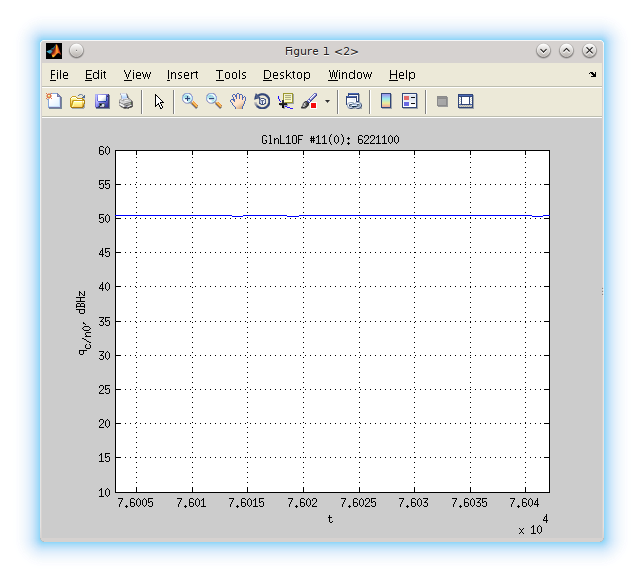
Task: Enable the Rotate 3D tool
Action: click(x=262, y=101)
